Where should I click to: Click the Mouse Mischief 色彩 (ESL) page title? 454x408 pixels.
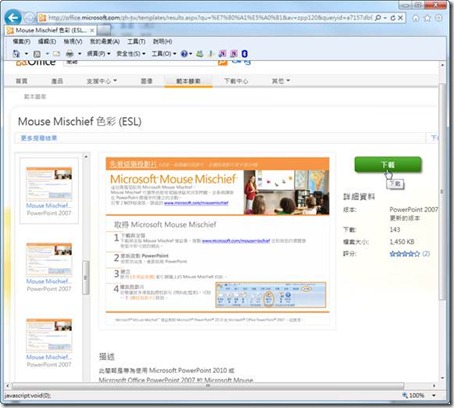pyautogui.click(x=80, y=121)
